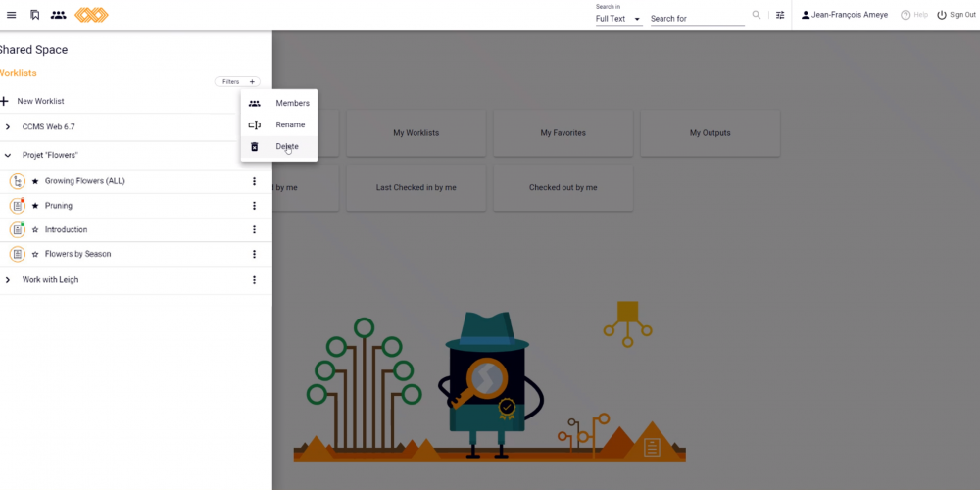980x490 pixels.
Task: Click Flowers by Season document icon
Action: pos(18,254)
